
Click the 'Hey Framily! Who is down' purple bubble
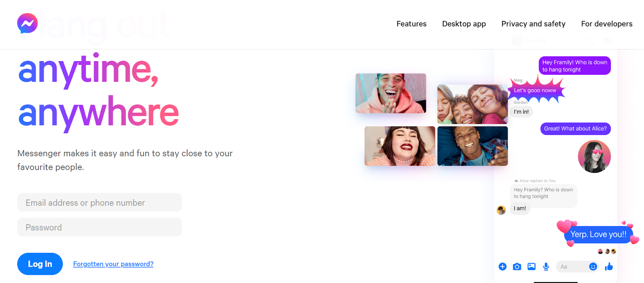[x=574, y=66]
